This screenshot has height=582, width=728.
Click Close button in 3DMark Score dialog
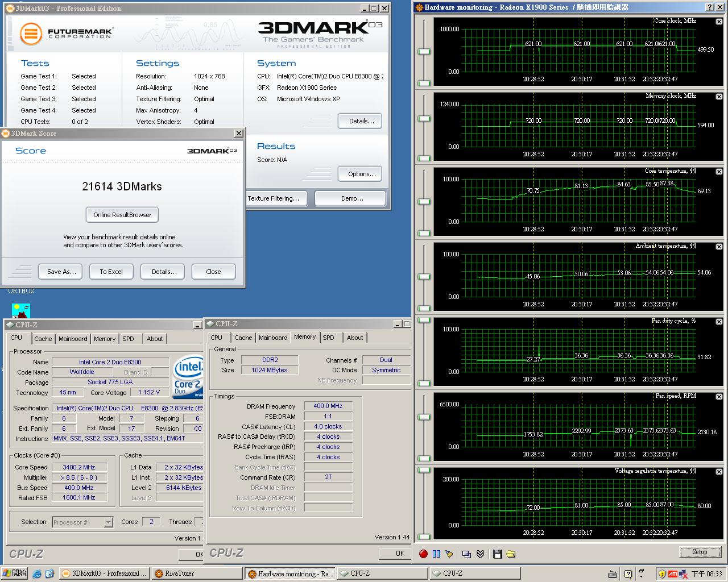pos(213,272)
